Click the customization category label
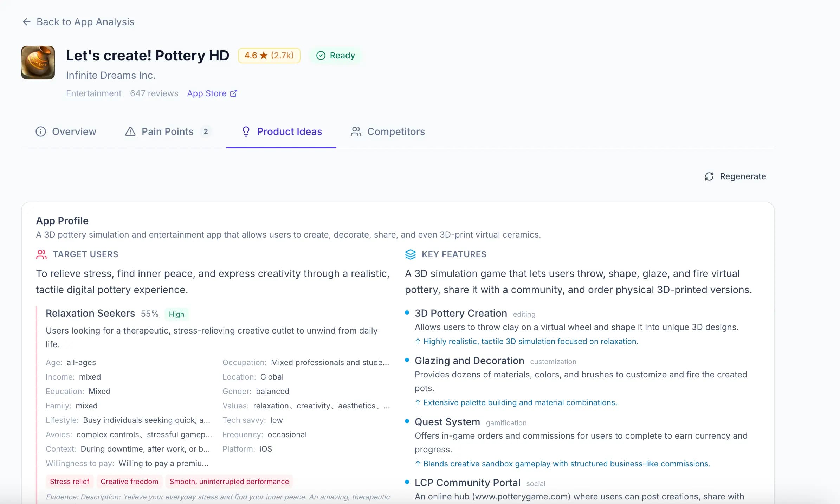 tap(553, 362)
